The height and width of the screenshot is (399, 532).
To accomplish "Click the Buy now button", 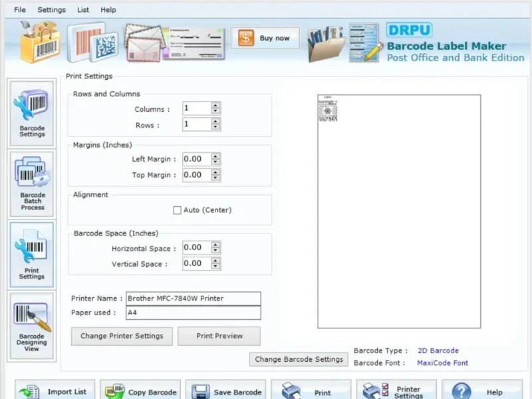I will point(265,38).
